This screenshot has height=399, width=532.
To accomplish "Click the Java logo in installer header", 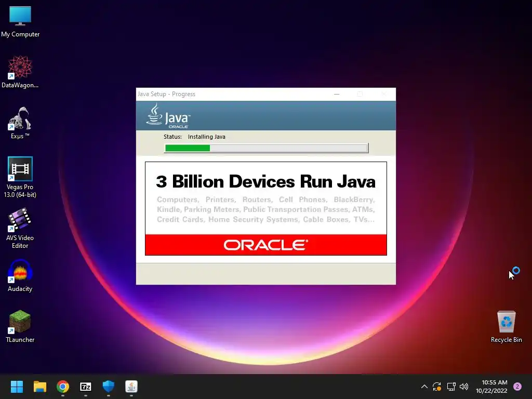I will [x=168, y=116].
